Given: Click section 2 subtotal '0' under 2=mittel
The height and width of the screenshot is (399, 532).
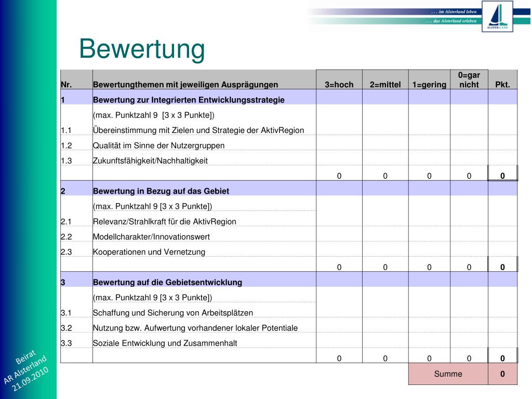Looking at the screenshot, I should coord(385,267).
